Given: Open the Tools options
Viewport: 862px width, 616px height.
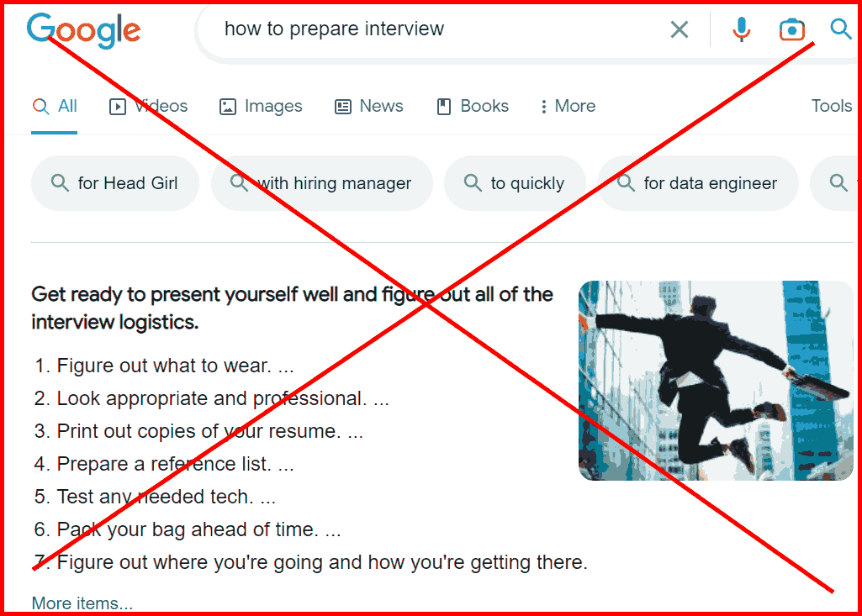Looking at the screenshot, I should coord(831,106).
